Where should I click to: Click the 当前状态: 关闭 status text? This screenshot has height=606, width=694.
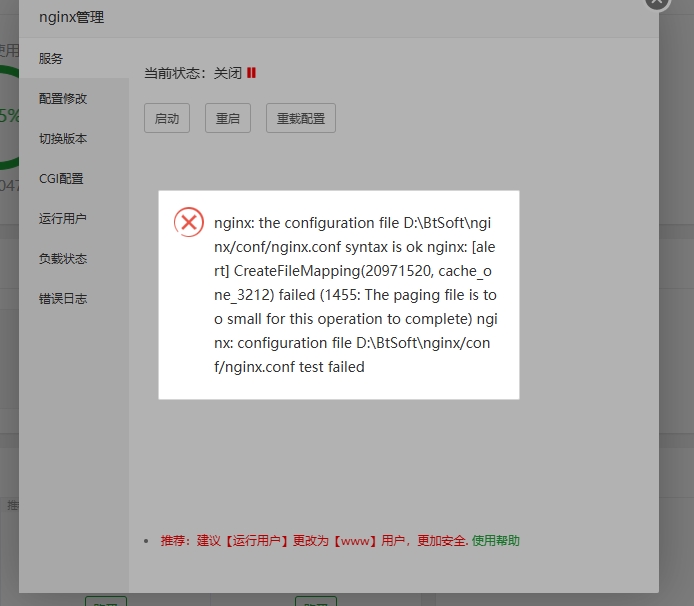coord(193,73)
